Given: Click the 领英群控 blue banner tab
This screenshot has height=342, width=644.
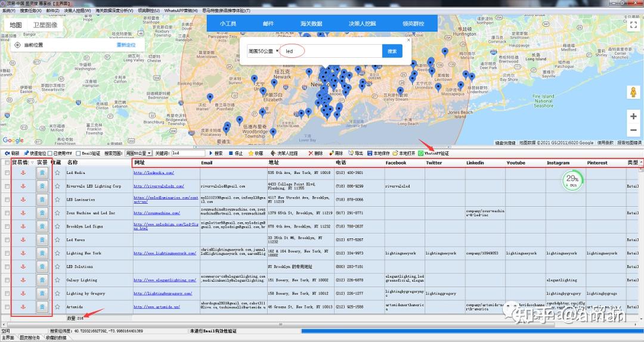Looking at the screenshot, I should tap(413, 23).
